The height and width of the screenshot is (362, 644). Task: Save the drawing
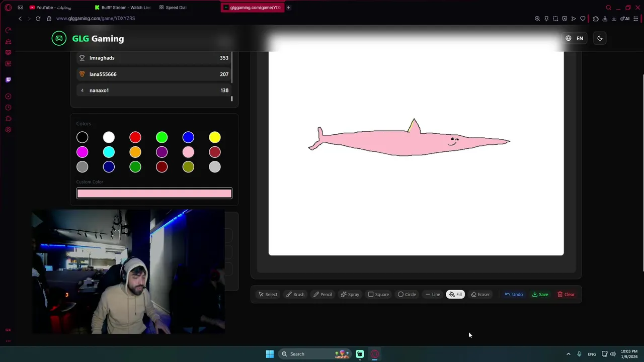click(540, 295)
